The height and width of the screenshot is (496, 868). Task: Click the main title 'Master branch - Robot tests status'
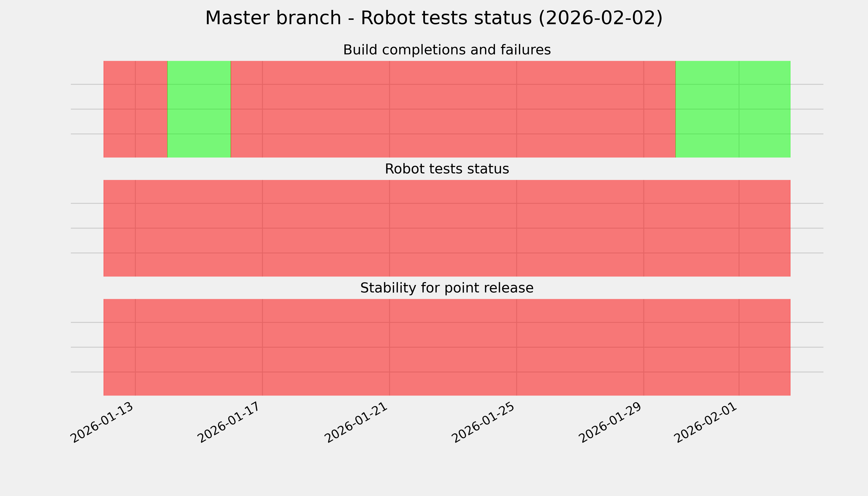[434, 18]
